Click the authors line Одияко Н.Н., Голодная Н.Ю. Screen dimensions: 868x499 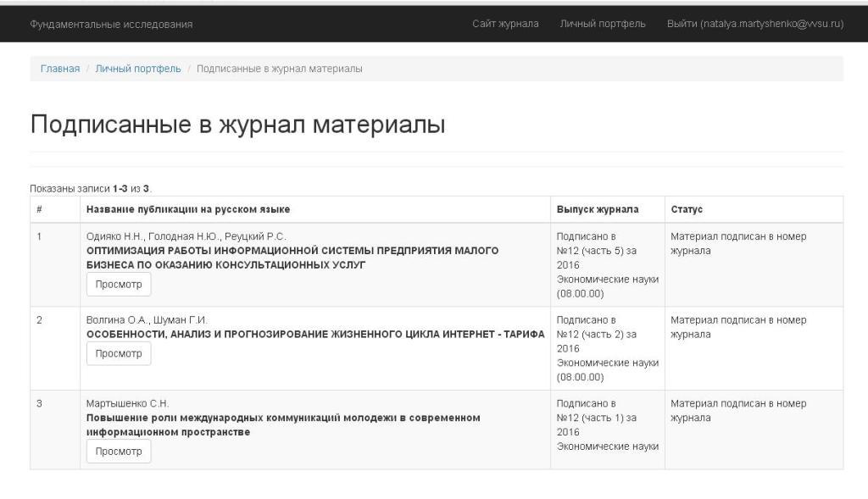click(x=186, y=236)
